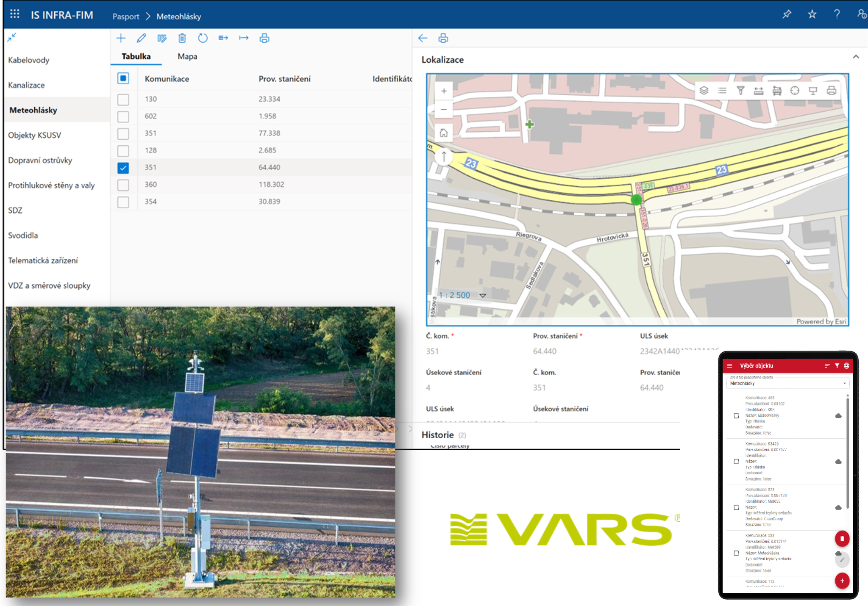Open the map scale 1:2 500 dropdown
Image resolution: width=868 pixels, height=606 pixels.
[483, 295]
